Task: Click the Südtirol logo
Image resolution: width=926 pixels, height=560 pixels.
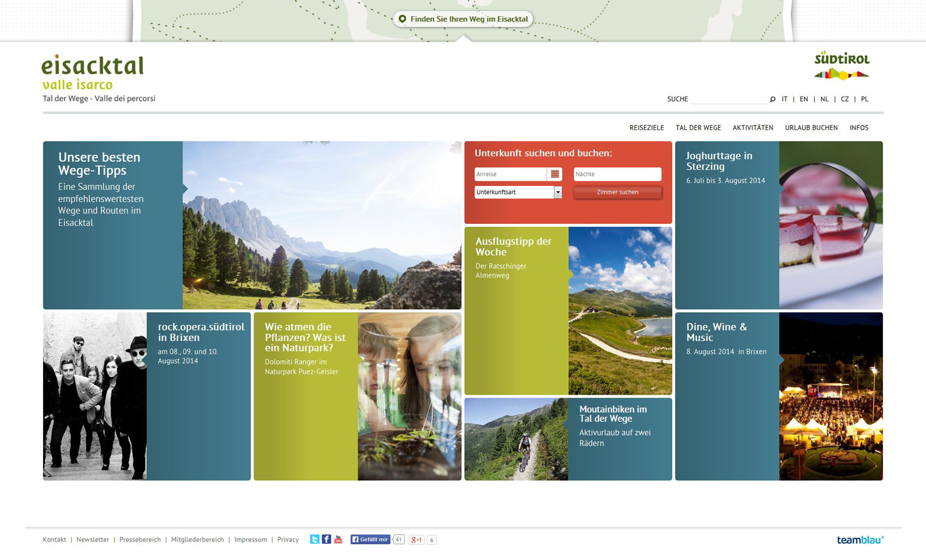Action: pos(841,65)
